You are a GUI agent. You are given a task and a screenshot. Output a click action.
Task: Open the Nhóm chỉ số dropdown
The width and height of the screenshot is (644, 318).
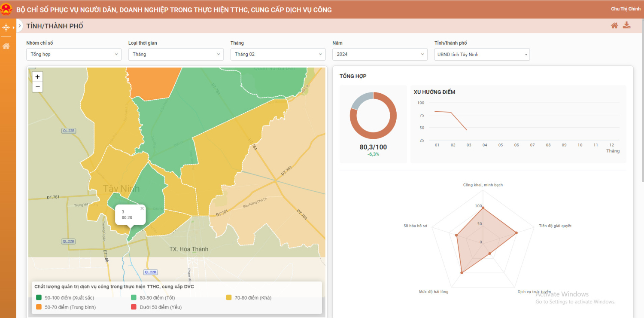(74, 54)
